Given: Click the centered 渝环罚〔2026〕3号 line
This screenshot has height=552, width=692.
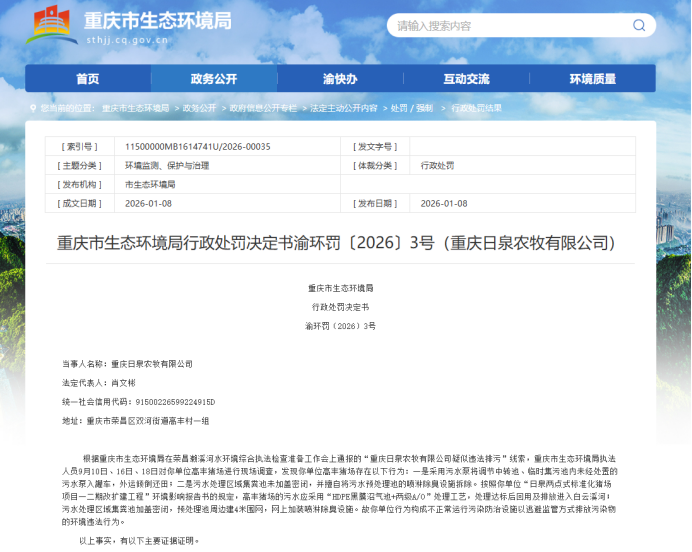Looking at the screenshot, I should (340, 326).
